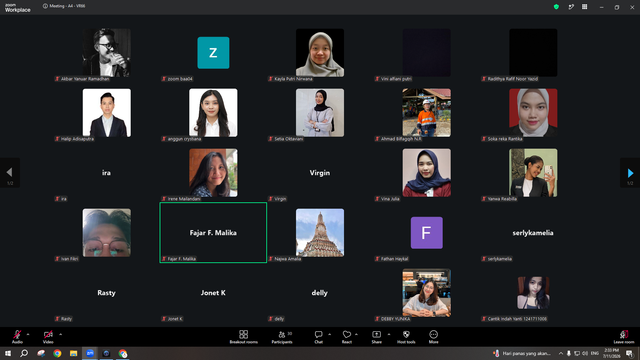Open the React heart menu

coord(347,337)
